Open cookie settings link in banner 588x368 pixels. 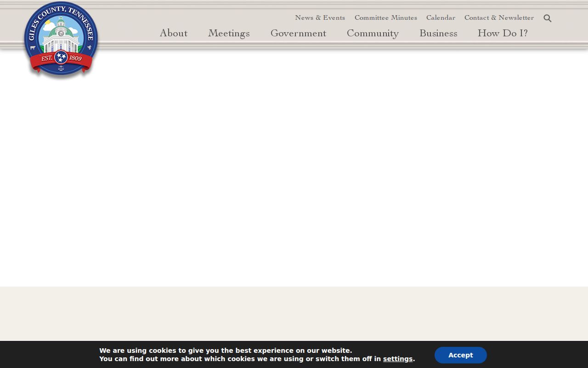tap(398, 359)
